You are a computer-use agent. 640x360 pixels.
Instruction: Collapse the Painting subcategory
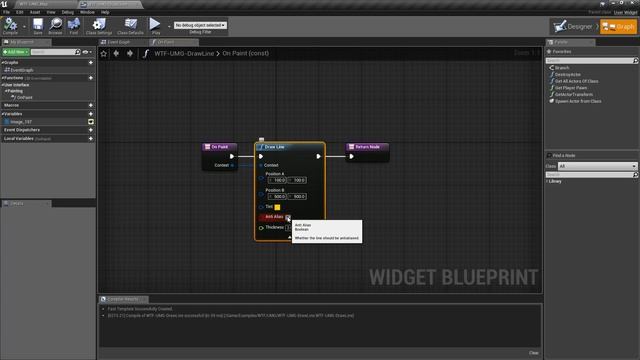point(6,91)
